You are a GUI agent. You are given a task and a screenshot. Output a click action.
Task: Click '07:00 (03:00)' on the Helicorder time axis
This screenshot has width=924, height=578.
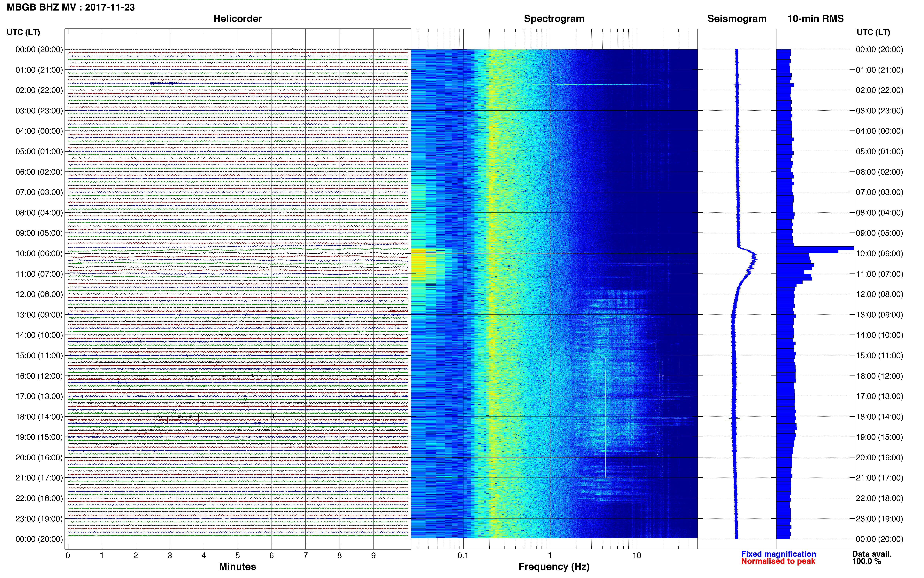click(x=39, y=192)
